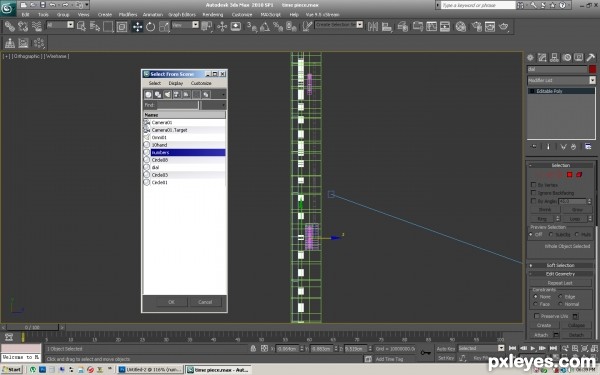
Task: Toggle 3D Snaps icon
Action: point(251,26)
